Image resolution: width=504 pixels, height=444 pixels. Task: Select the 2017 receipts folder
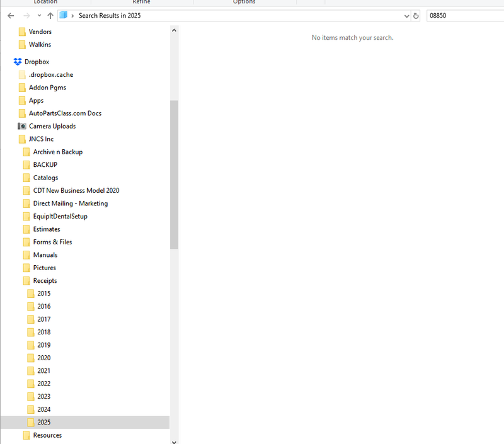tap(43, 319)
